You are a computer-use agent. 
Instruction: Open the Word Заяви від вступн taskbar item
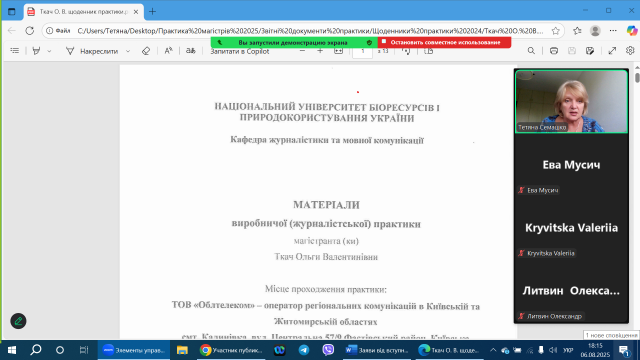click(376, 350)
